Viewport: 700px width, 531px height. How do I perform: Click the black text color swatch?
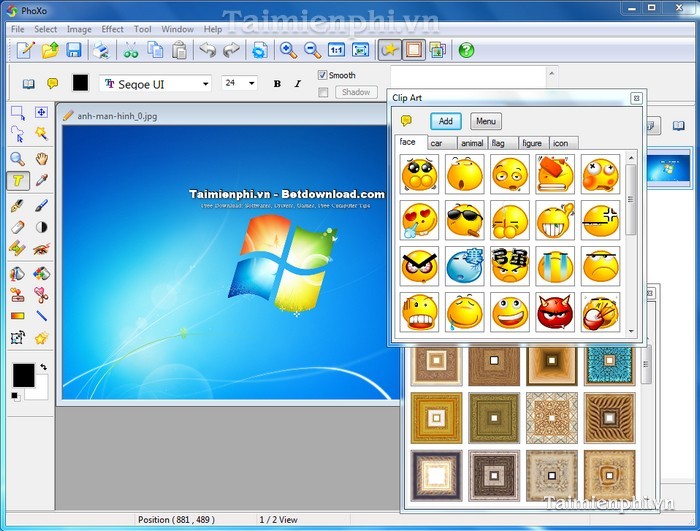[x=80, y=84]
